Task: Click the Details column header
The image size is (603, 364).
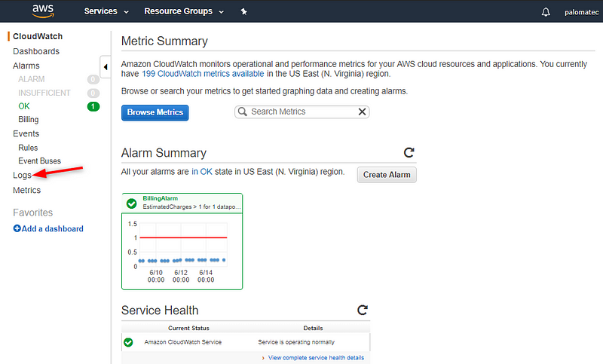Action: (x=313, y=329)
